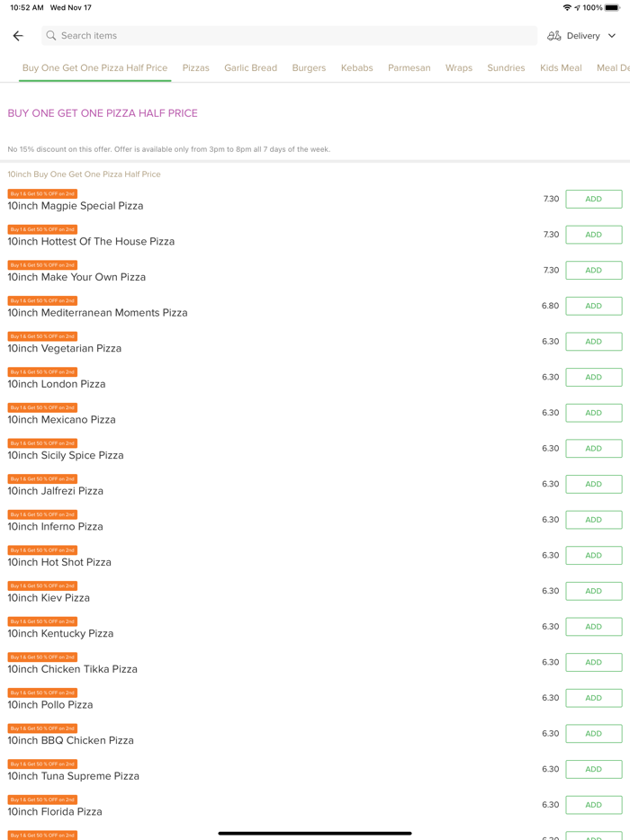Select the Burgers category tab
The width and height of the screenshot is (630, 840).
click(309, 68)
